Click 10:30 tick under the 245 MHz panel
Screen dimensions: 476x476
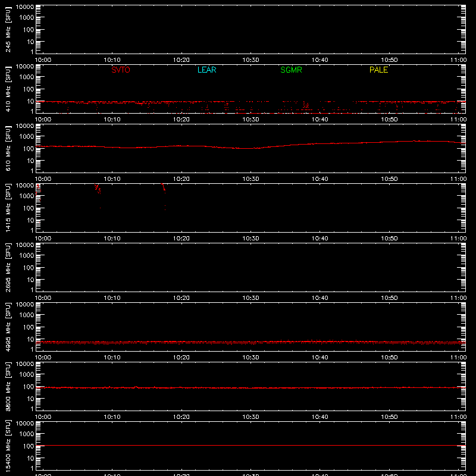(250, 60)
